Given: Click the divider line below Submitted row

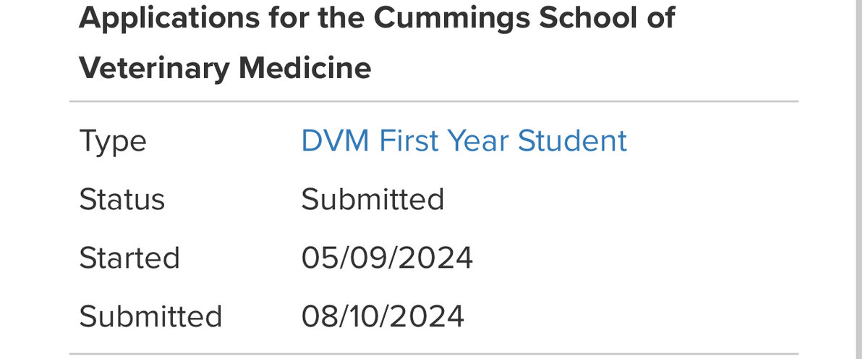Looking at the screenshot, I should (x=434, y=355).
